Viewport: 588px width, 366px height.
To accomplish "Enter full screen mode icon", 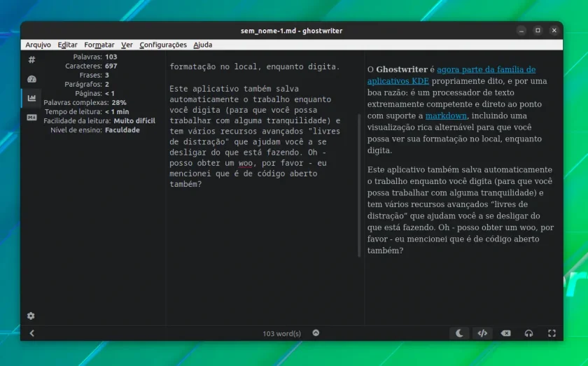I will pos(552,333).
